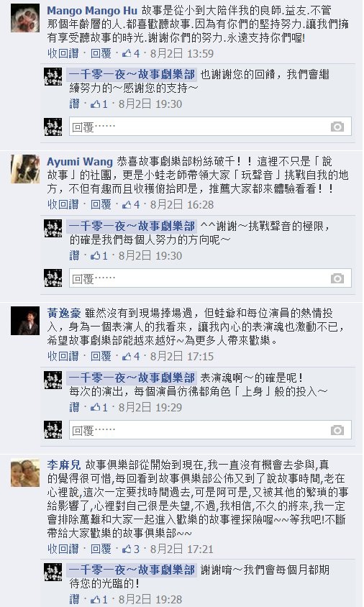Click timestamp 8月2日 16:28 on Ayumi's comment

182,204
